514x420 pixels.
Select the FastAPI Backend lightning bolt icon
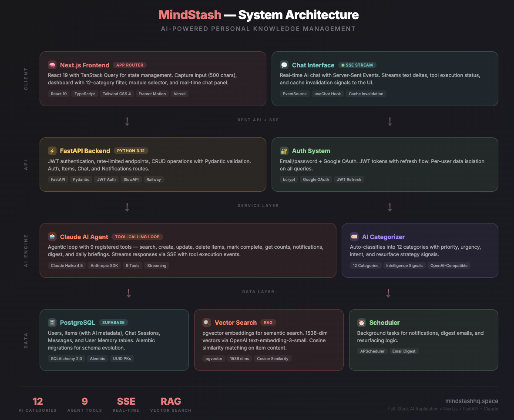click(x=52, y=150)
